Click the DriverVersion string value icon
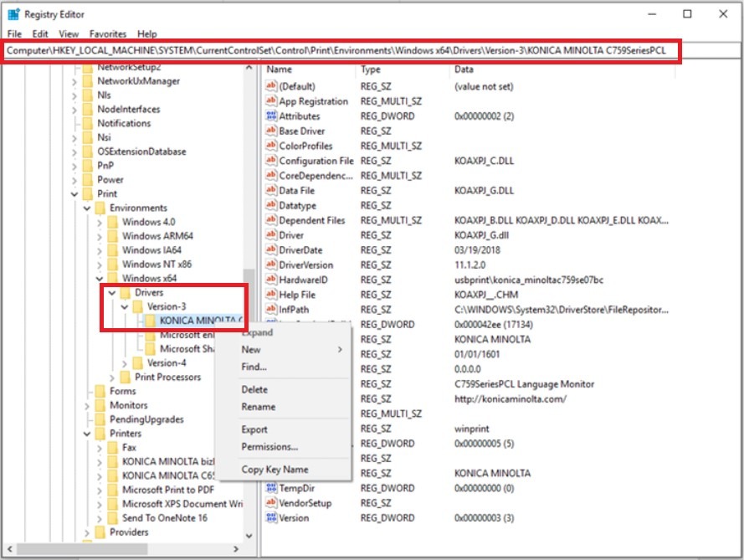Image resolution: width=744 pixels, height=560 pixels. [x=271, y=265]
